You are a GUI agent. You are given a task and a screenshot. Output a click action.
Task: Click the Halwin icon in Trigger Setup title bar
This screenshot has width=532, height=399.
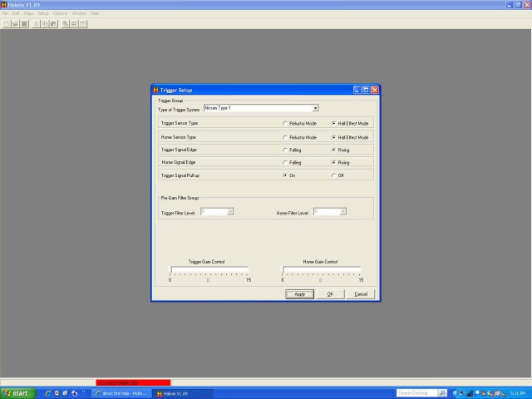[155, 90]
